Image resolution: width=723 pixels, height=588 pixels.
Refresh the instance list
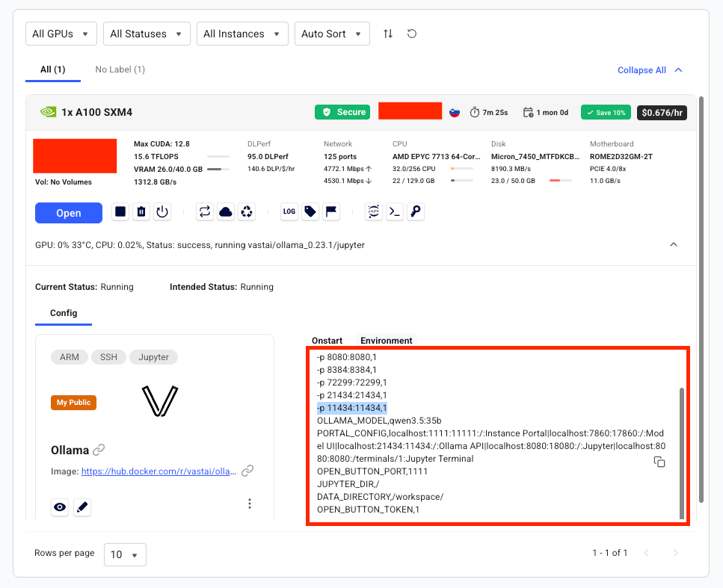412,34
